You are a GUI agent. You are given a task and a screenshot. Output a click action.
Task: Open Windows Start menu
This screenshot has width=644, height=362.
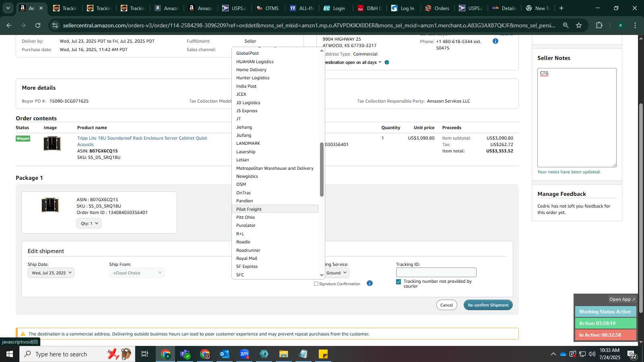[x=10, y=354]
